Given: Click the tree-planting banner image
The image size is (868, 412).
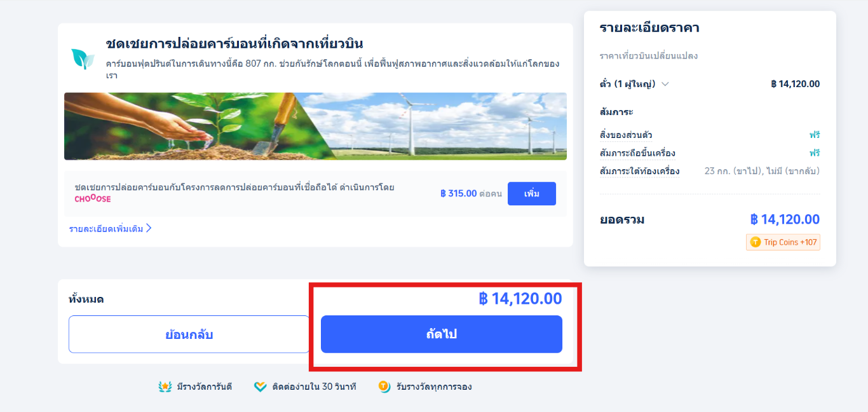Looking at the screenshot, I should pyautogui.click(x=315, y=126).
